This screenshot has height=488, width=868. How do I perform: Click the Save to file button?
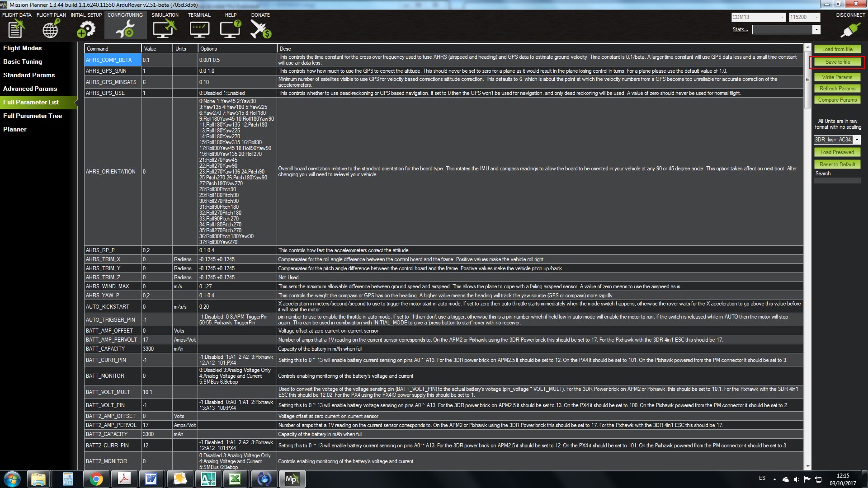point(837,62)
